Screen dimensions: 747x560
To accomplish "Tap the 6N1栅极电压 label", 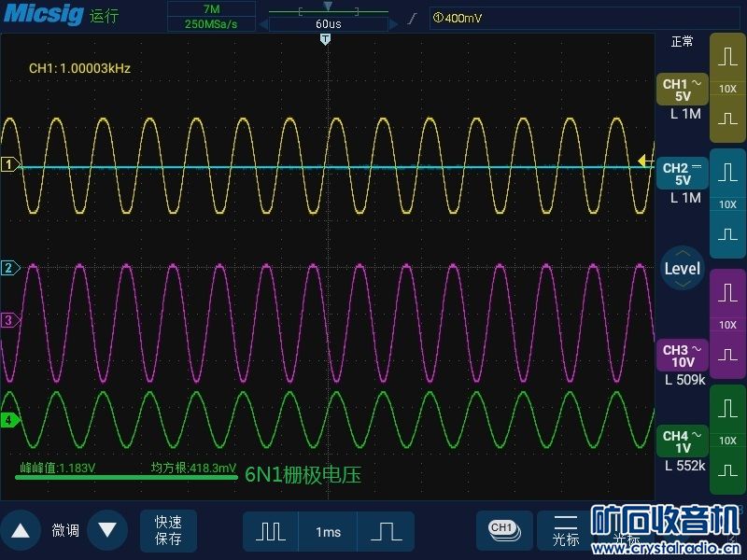I will tap(303, 475).
